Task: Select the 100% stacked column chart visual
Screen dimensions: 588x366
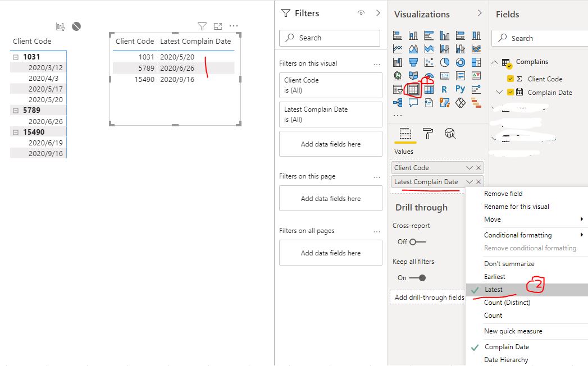Action: (476, 35)
